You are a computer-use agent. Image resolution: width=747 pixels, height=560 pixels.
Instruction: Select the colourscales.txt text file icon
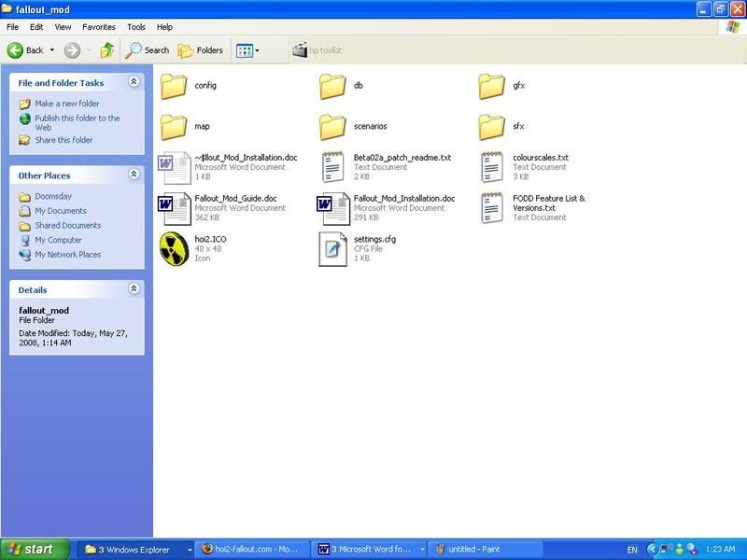pyautogui.click(x=492, y=167)
